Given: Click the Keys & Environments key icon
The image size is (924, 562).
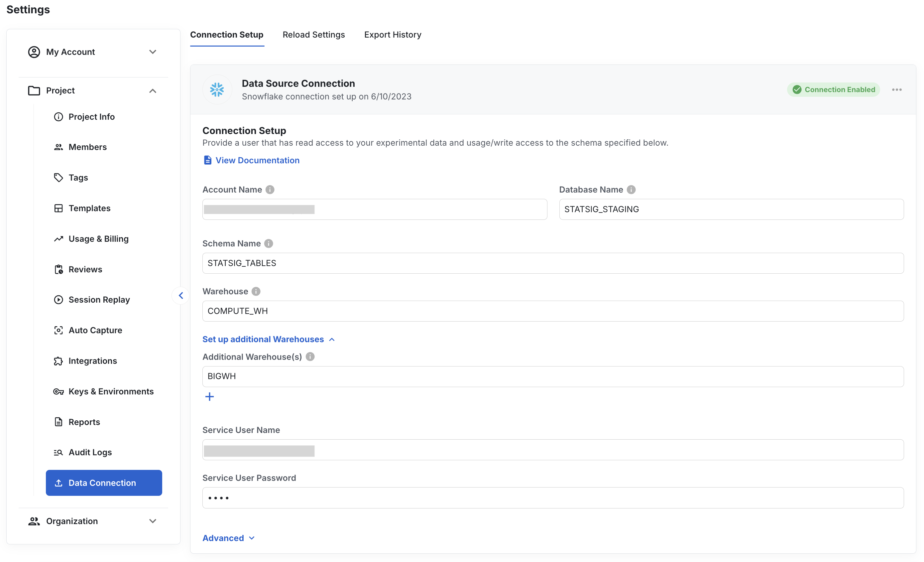Looking at the screenshot, I should click(x=58, y=391).
